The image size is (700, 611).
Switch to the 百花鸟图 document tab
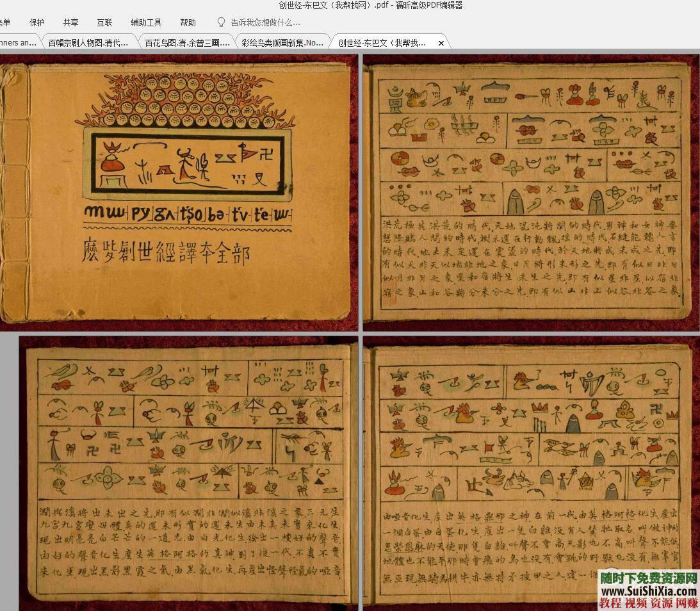tap(186, 43)
